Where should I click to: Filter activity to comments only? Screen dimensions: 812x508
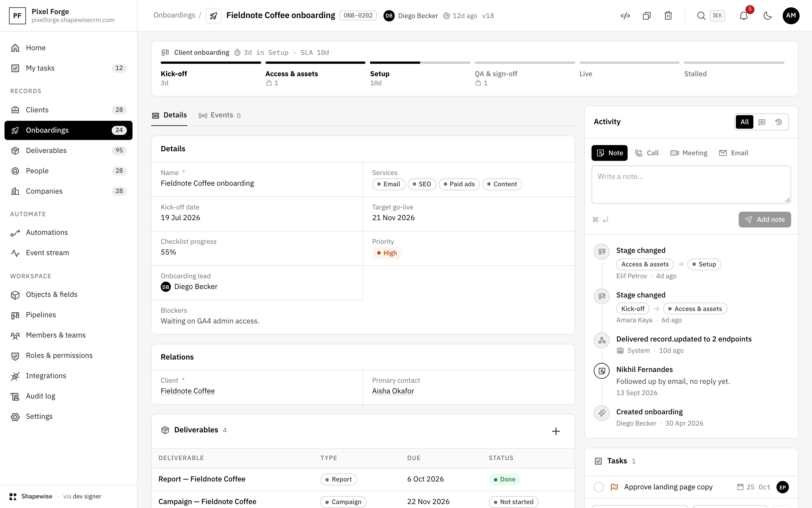(762, 122)
